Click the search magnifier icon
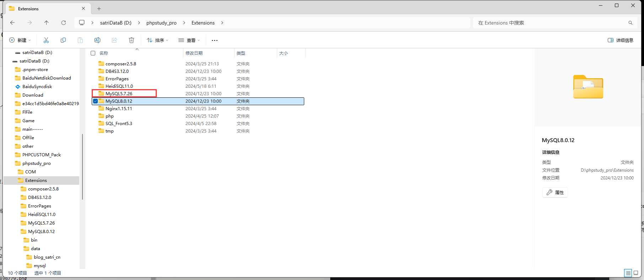 (630, 23)
